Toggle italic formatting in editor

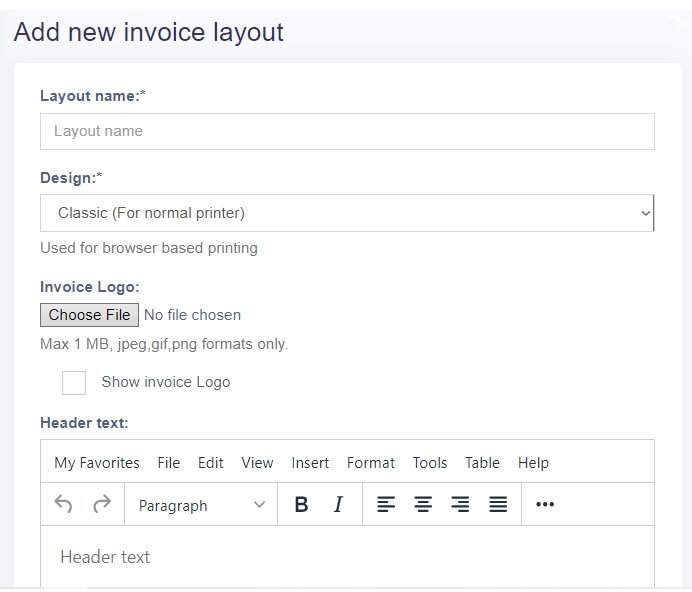pyautogui.click(x=338, y=505)
